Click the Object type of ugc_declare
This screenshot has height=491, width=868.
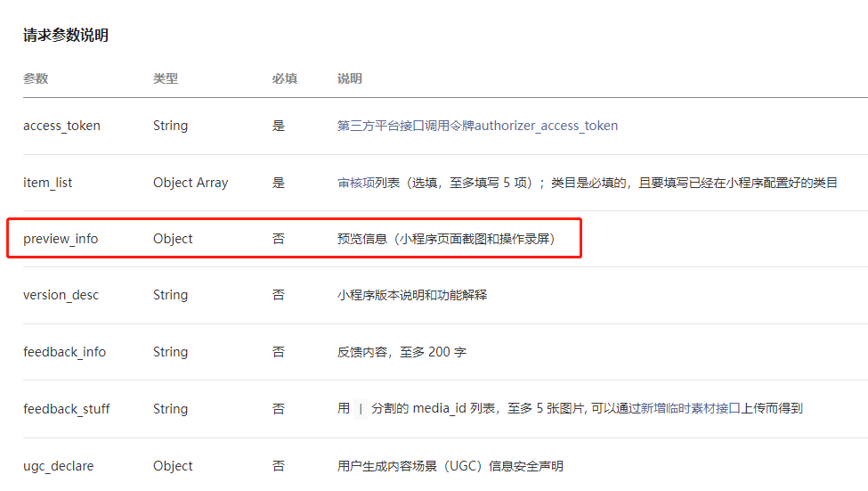click(173, 466)
